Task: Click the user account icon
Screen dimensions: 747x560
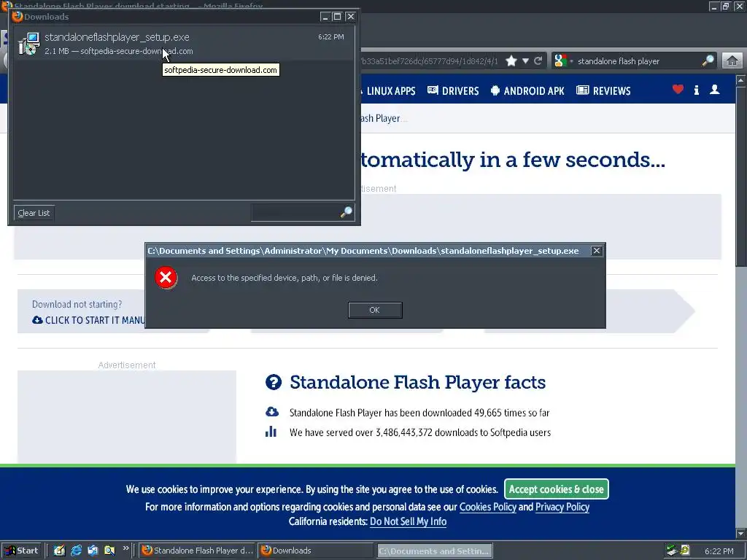Action: tap(715, 89)
